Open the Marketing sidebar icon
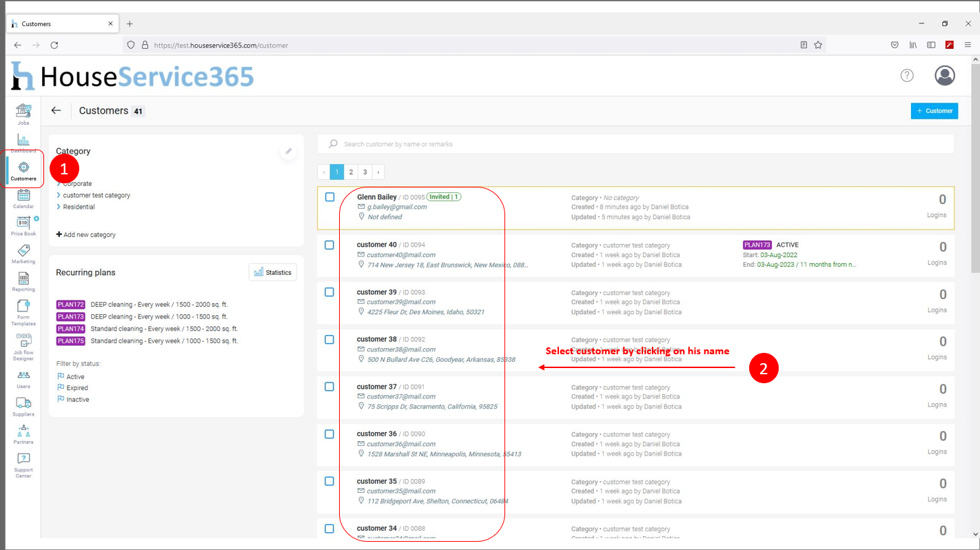Image resolution: width=980 pixels, height=550 pixels. pyautogui.click(x=23, y=254)
